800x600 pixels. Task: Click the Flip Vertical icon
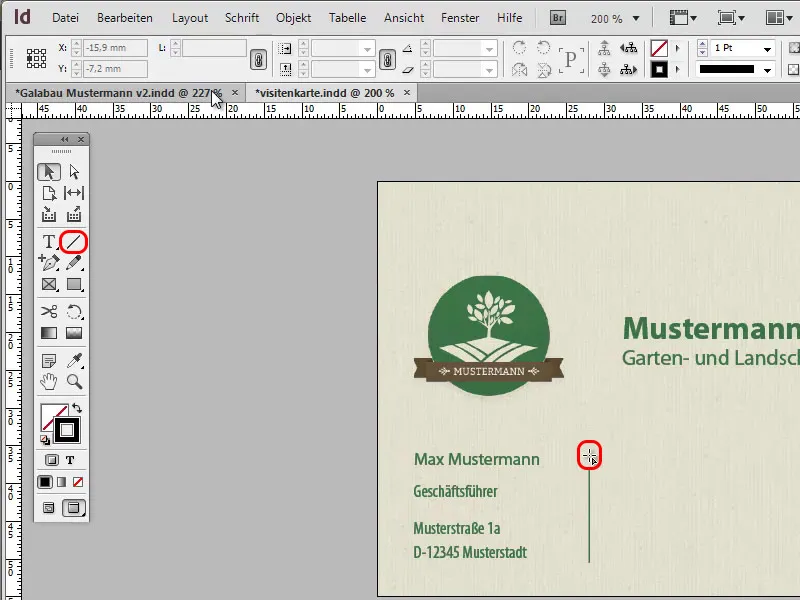click(x=544, y=69)
